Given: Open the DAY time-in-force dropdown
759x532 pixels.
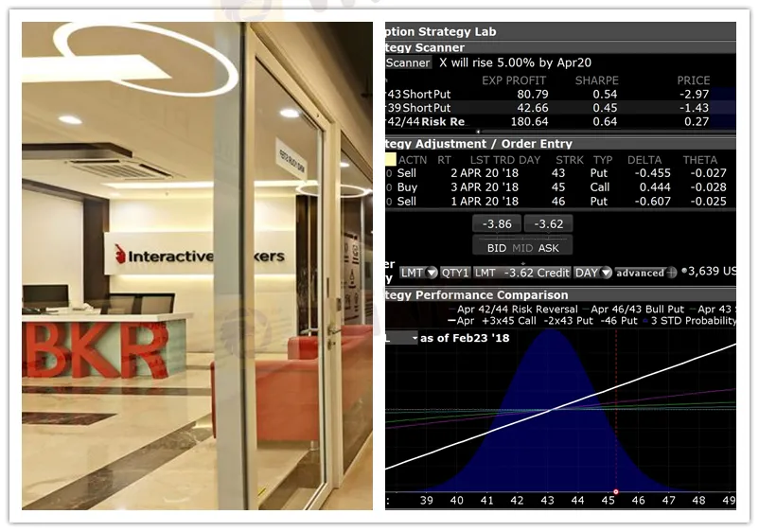Looking at the screenshot, I should [591, 273].
